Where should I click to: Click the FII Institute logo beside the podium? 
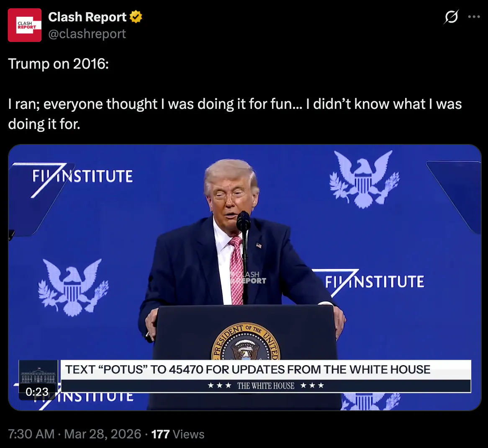[368, 282]
